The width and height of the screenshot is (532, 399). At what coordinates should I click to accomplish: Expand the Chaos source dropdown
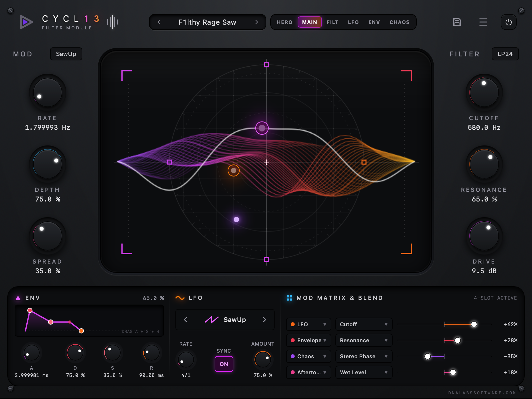tap(309, 356)
